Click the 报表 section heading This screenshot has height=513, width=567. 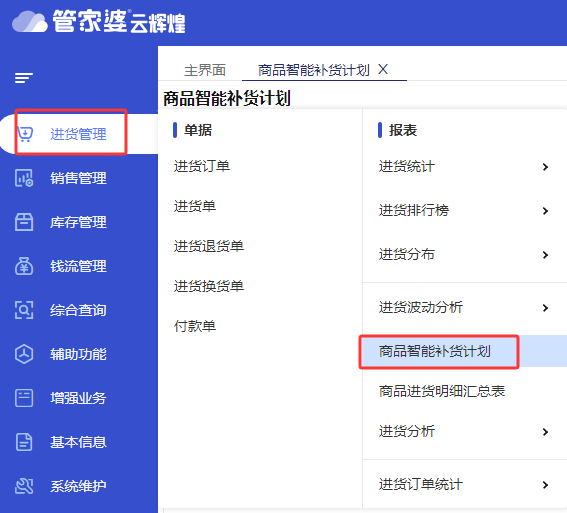[x=403, y=130]
